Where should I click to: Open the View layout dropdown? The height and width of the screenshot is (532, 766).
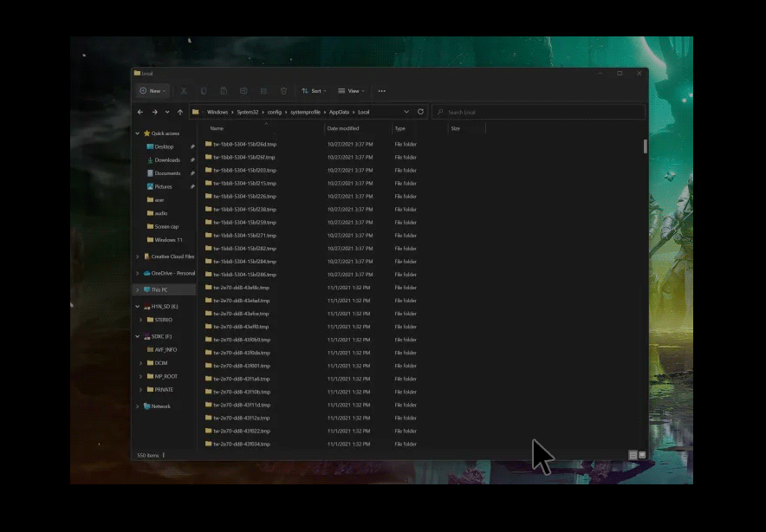pos(351,91)
